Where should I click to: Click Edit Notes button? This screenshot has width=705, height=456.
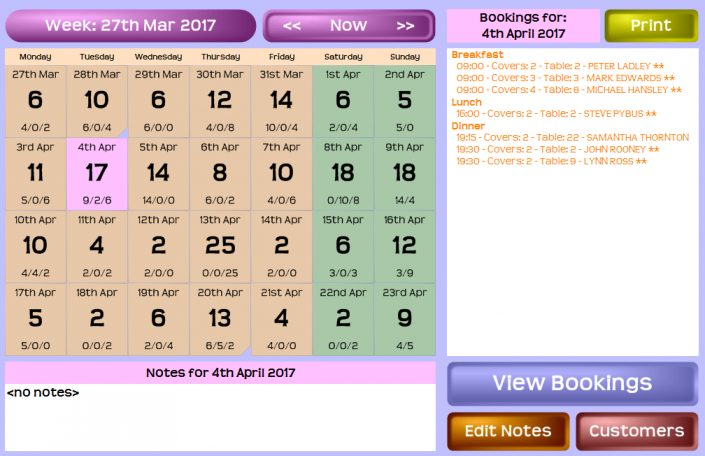508,431
